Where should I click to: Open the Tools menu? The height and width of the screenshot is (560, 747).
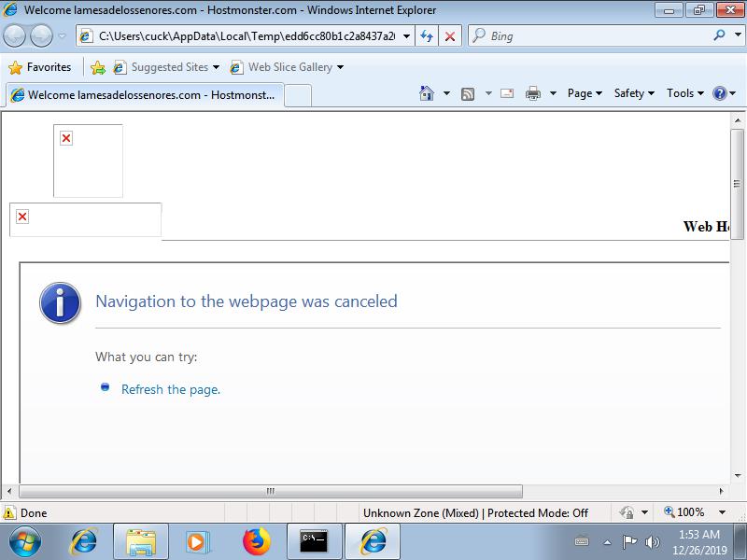point(685,93)
